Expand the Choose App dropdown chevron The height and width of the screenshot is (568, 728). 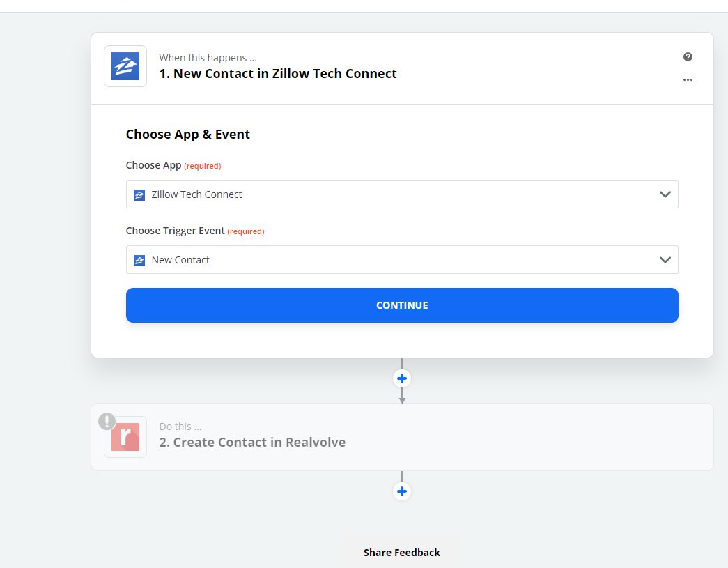tap(665, 194)
